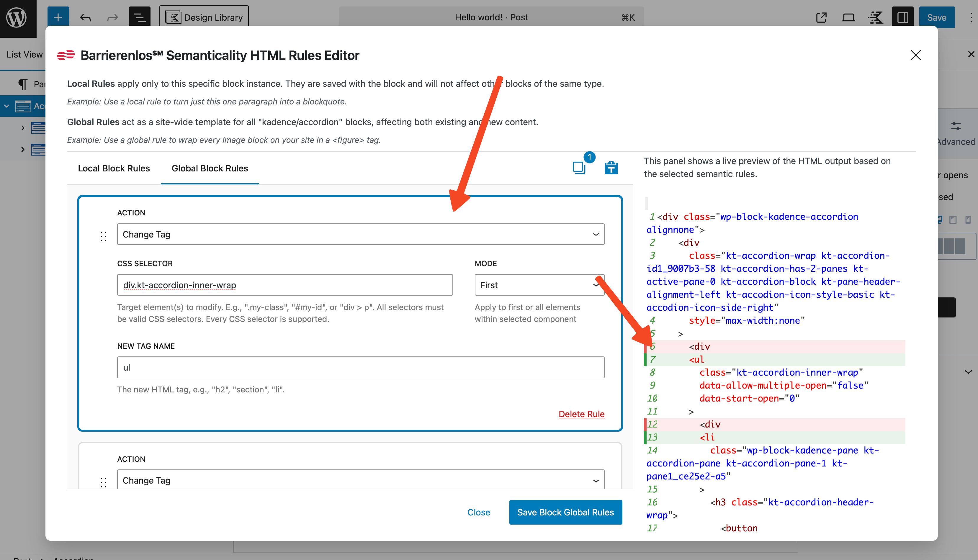Click the WordPress logo icon
The image size is (978, 560).
17,17
